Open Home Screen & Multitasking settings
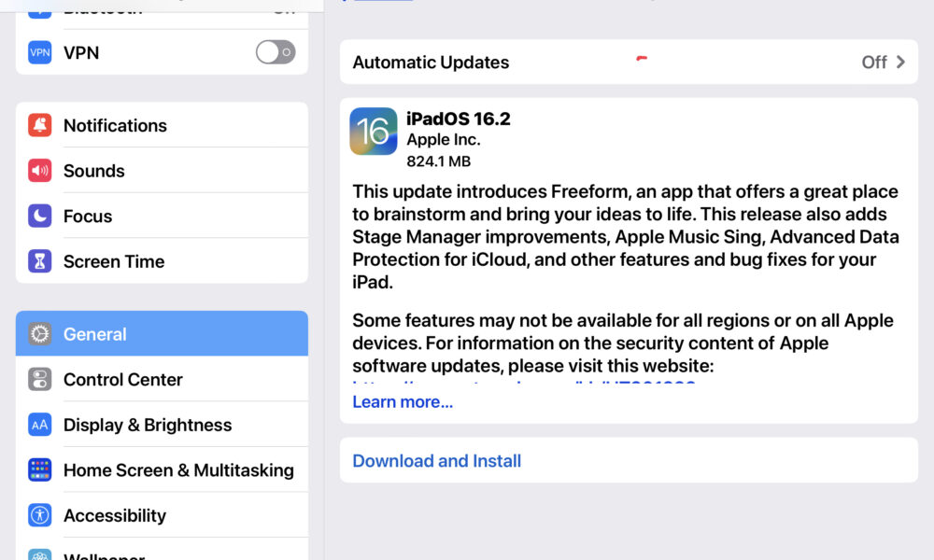The image size is (934, 560). pos(162,470)
